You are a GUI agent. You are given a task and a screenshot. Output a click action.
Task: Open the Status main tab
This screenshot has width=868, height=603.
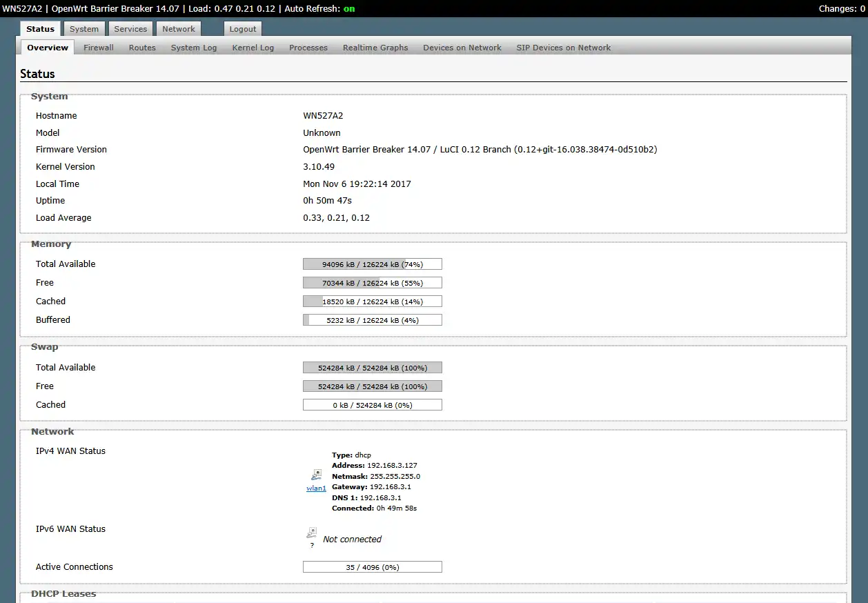[x=40, y=29]
